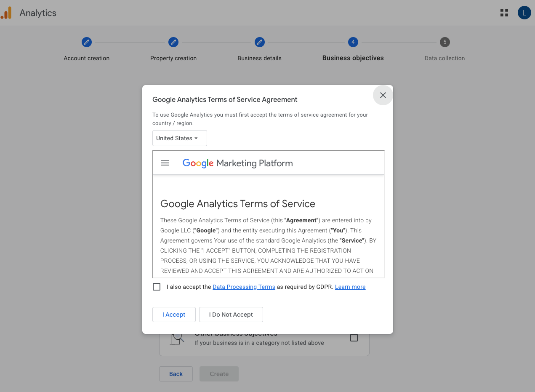
Task: Open the Data Processing Terms link
Action: pos(244,287)
